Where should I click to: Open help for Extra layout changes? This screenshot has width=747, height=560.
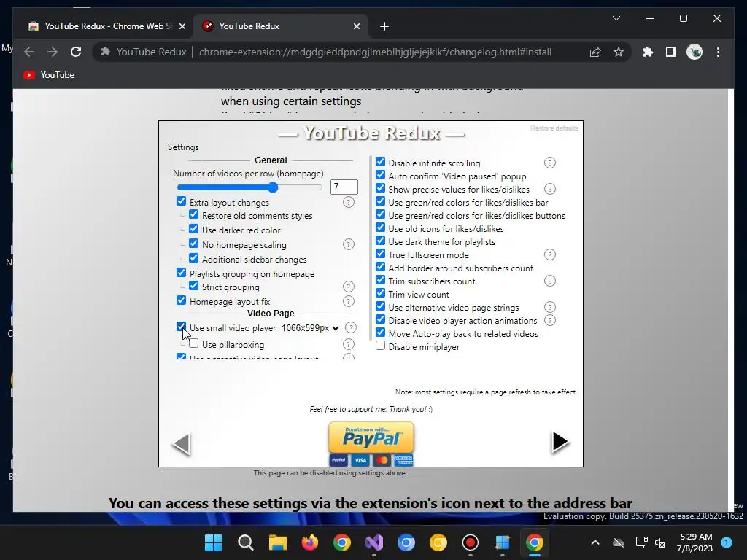pos(349,203)
